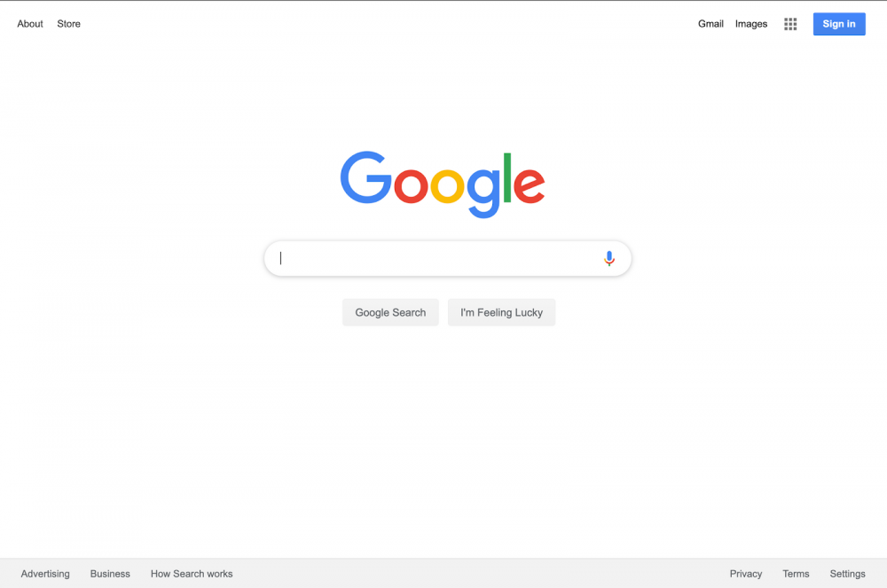The image size is (887, 588).
Task: Open the Images link
Action: [x=751, y=24]
